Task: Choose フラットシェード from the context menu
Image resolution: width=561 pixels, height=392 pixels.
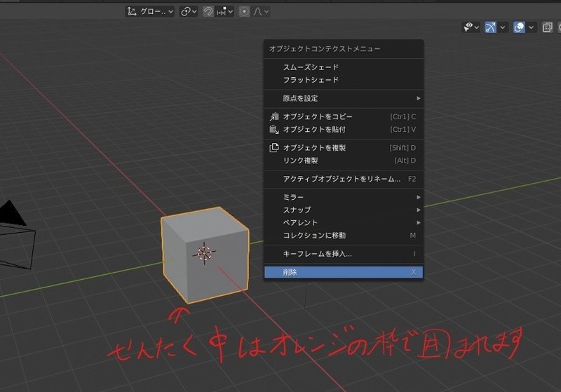Action: point(344,80)
